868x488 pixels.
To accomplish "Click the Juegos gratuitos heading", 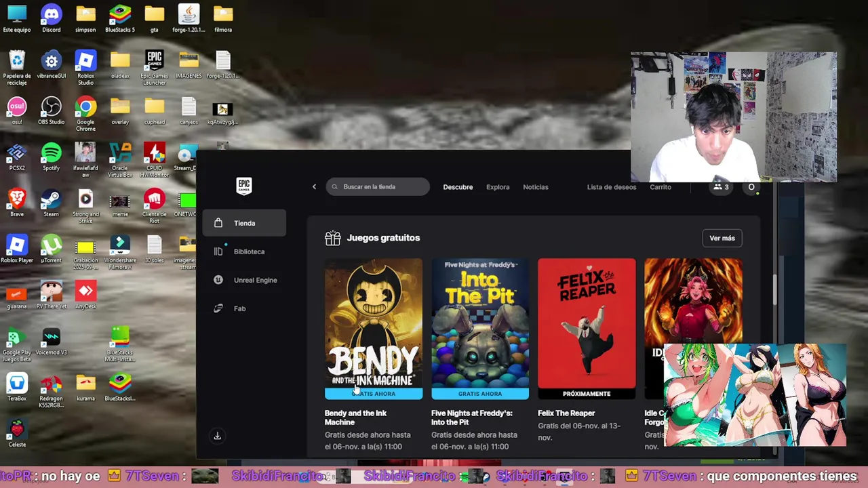I will [x=383, y=238].
